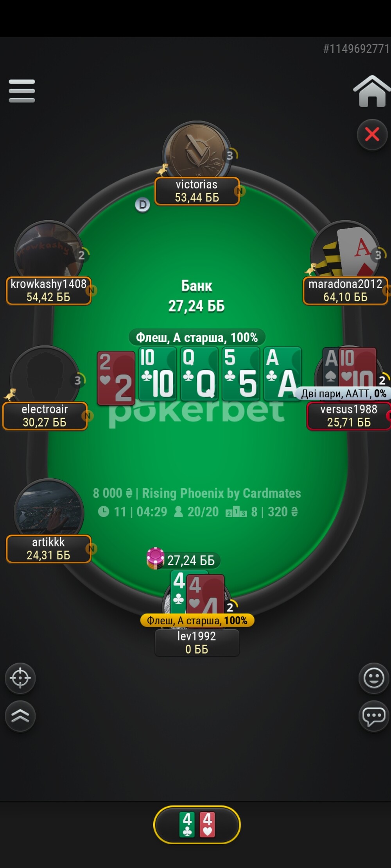This screenshot has height=868, width=391.
Task: Click the pink chip stack in pot
Action: [155, 558]
